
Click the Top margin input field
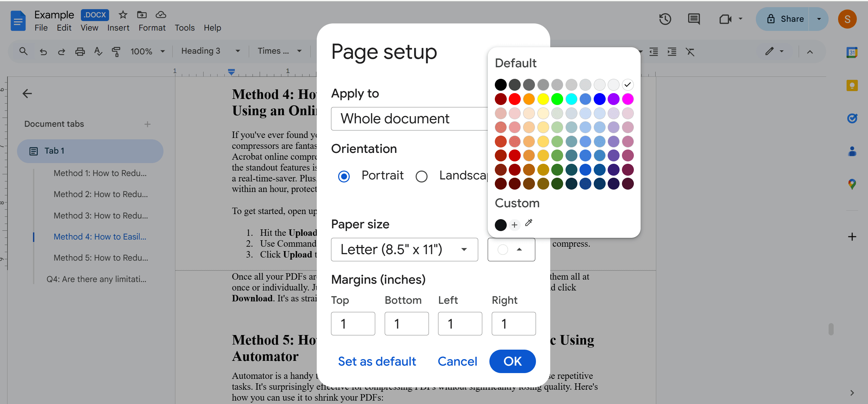pos(353,323)
